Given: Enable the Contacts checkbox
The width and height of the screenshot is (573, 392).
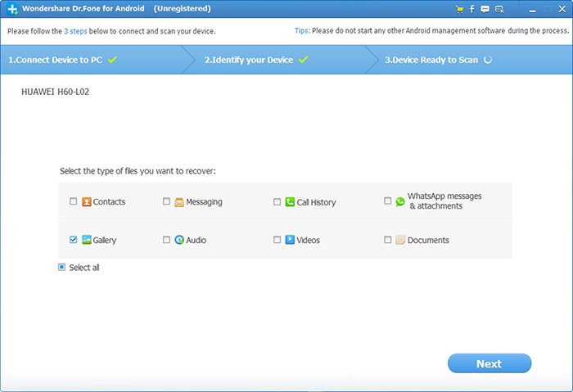Looking at the screenshot, I should 73,201.
